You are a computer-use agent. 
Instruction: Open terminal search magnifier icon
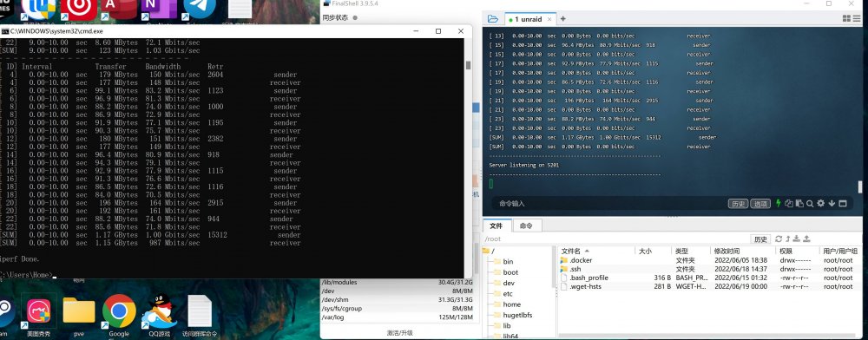(x=810, y=204)
